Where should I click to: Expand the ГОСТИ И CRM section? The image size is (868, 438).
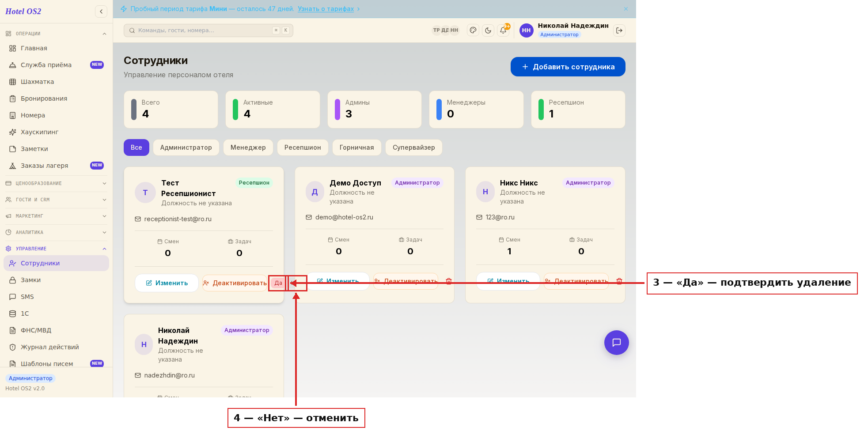pos(56,200)
